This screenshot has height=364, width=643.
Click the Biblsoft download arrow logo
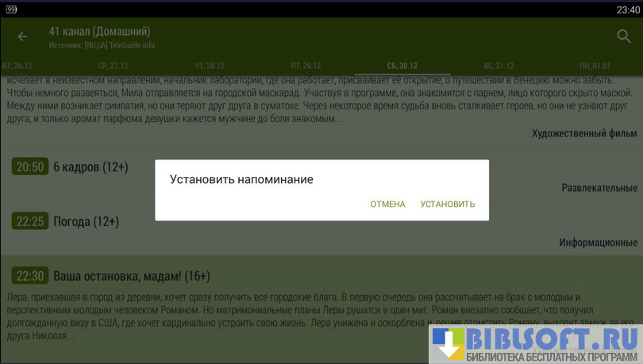(449, 343)
